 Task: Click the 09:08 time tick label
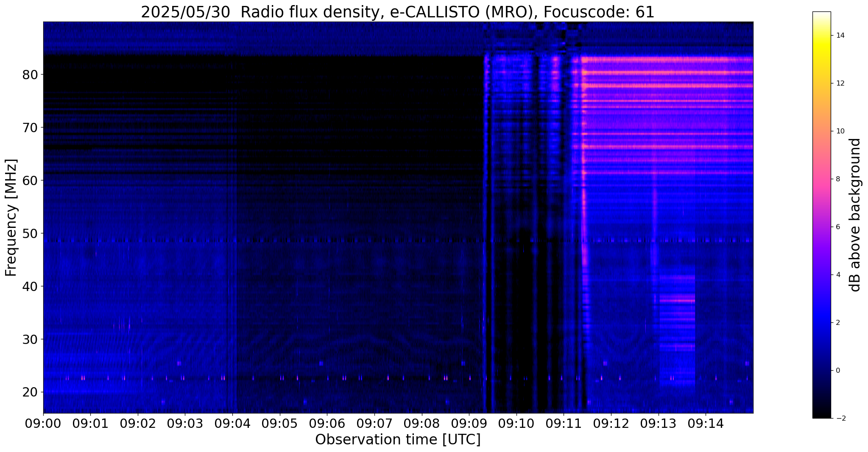(x=422, y=424)
